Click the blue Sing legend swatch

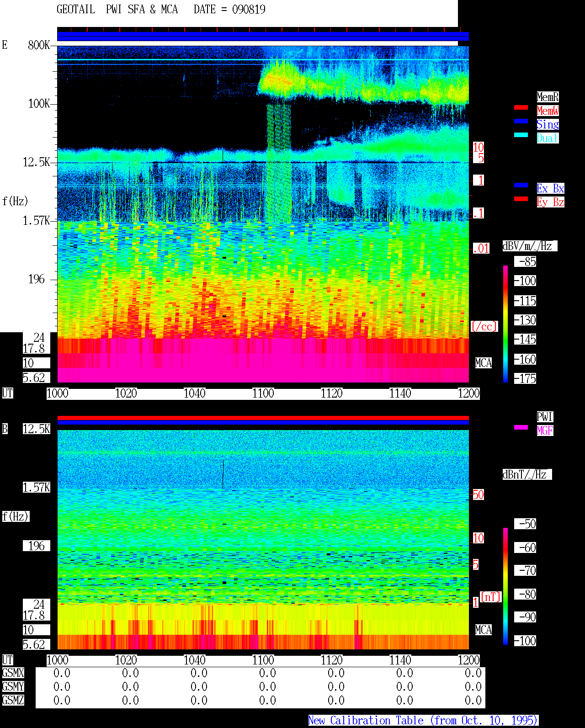(521, 121)
